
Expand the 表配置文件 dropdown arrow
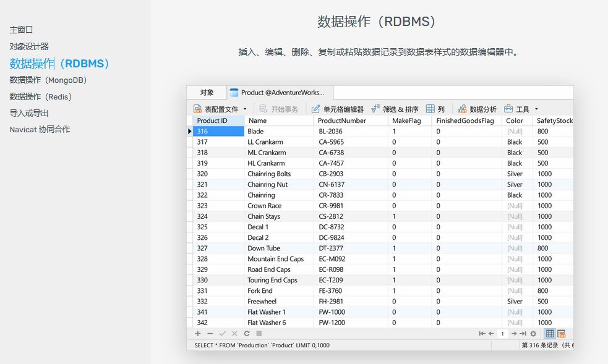pos(245,109)
